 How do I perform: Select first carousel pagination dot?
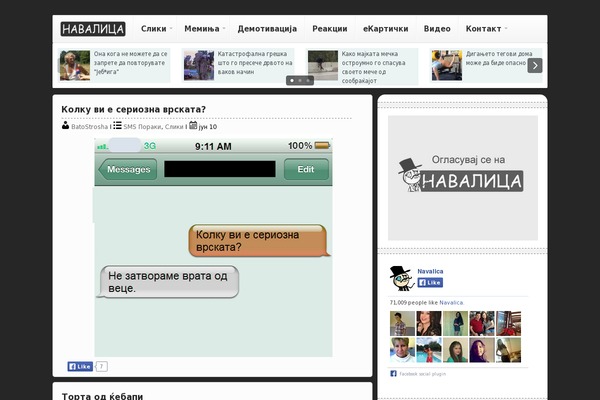pyautogui.click(x=292, y=80)
